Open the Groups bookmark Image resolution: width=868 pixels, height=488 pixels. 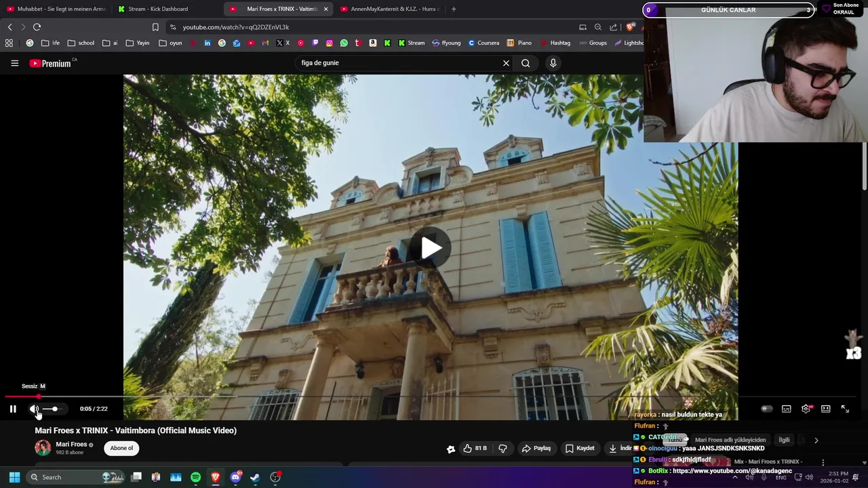593,43
